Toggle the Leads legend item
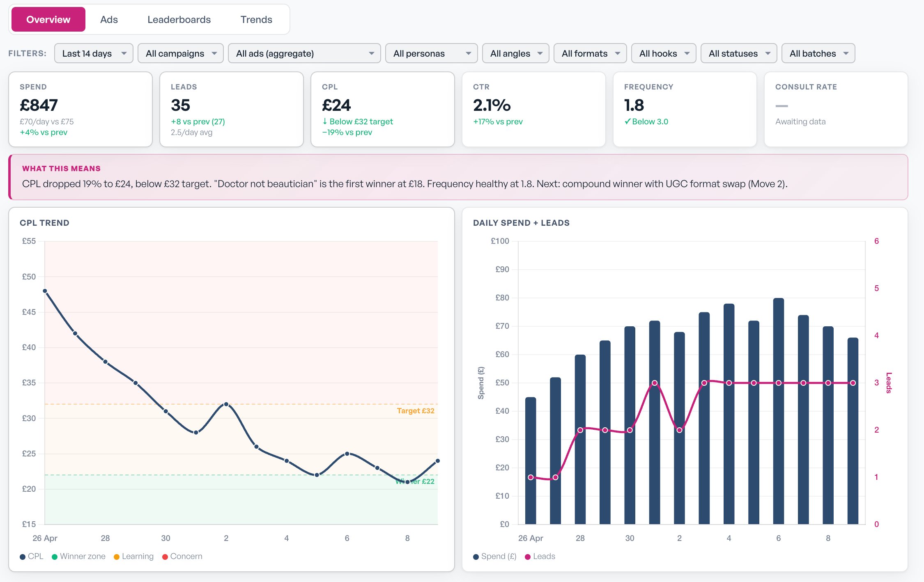The width and height of the screenshot is (924, 582). tap(540, 556)
